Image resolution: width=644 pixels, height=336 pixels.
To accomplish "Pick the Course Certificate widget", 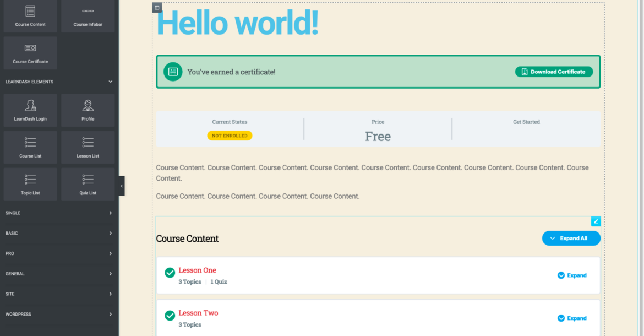I will 30,53.
